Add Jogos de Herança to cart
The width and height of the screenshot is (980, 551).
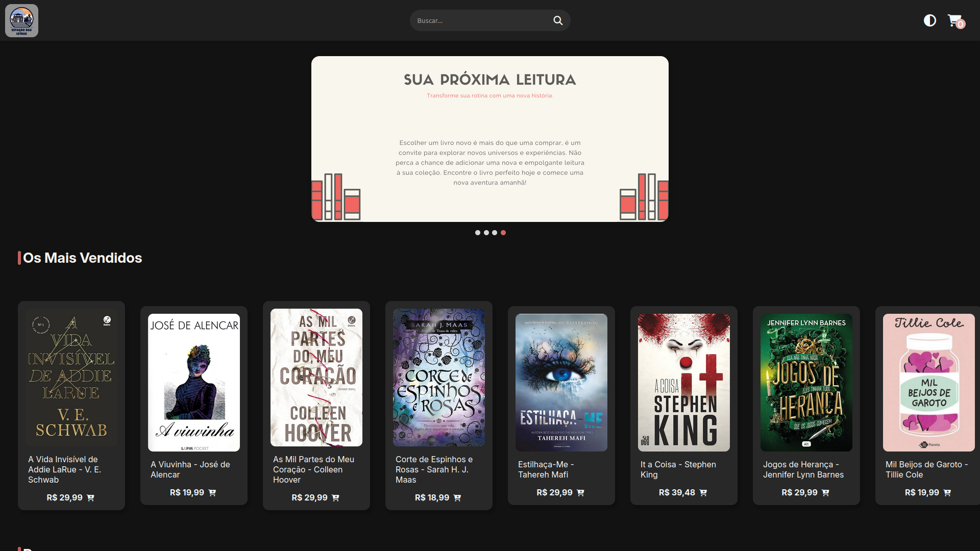pyautogui.click(x=825, y=493)
